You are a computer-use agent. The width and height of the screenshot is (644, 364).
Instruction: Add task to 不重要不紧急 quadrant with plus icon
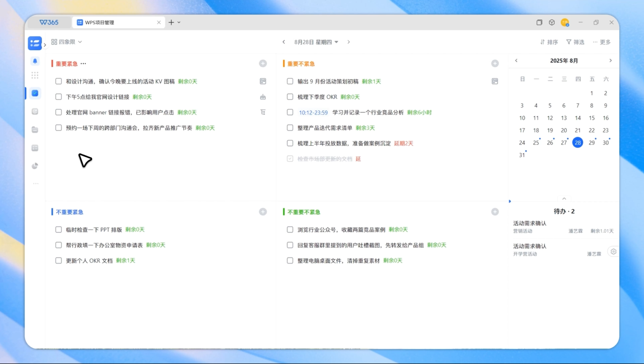tap(494, 212)
